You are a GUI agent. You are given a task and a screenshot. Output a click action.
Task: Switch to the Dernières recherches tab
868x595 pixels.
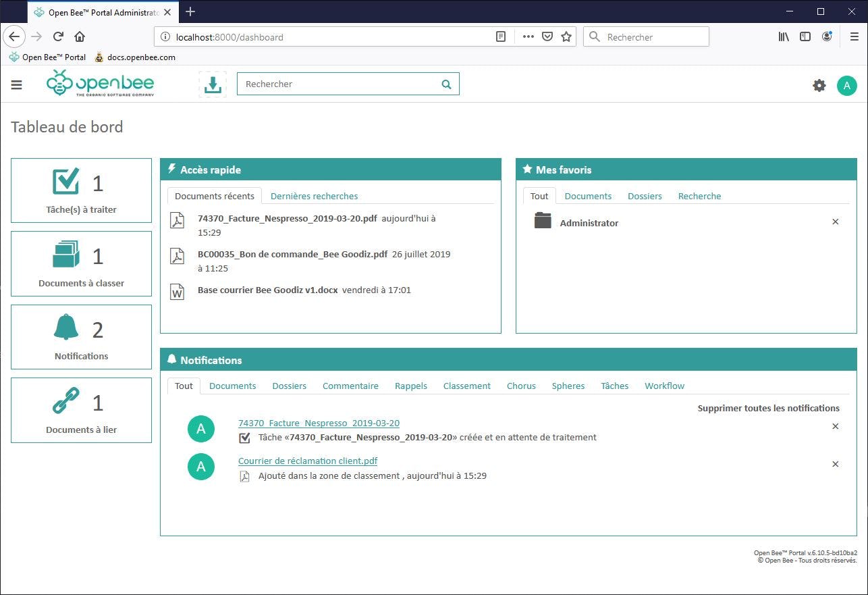(314, 196)
